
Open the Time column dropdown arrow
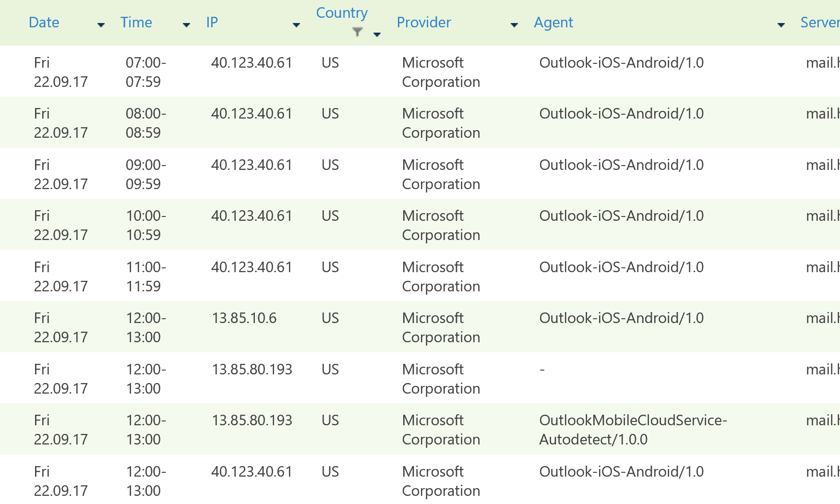click(x=186, y=25)
